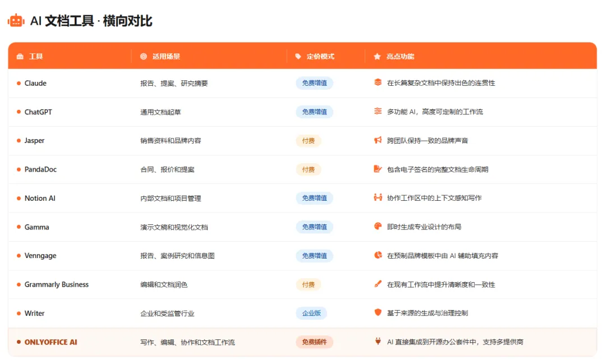The width and height of the screenshot is (606, 364).
Task: Select the ChatGPT tool name
Action: [x=38, y=112]
